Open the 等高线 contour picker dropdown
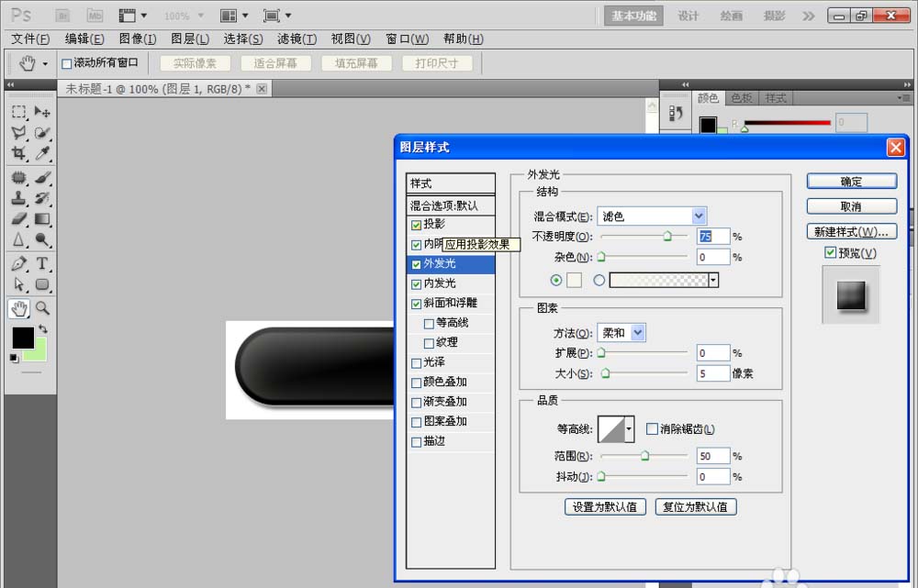 pyautogui.click(x=628, y=429)
